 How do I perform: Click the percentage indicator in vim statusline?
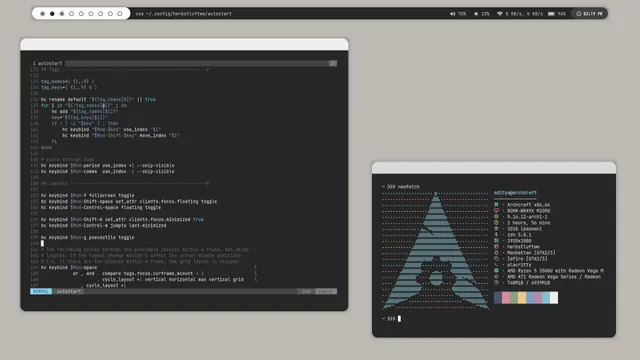pyautogui.click(x=306, y=291)
